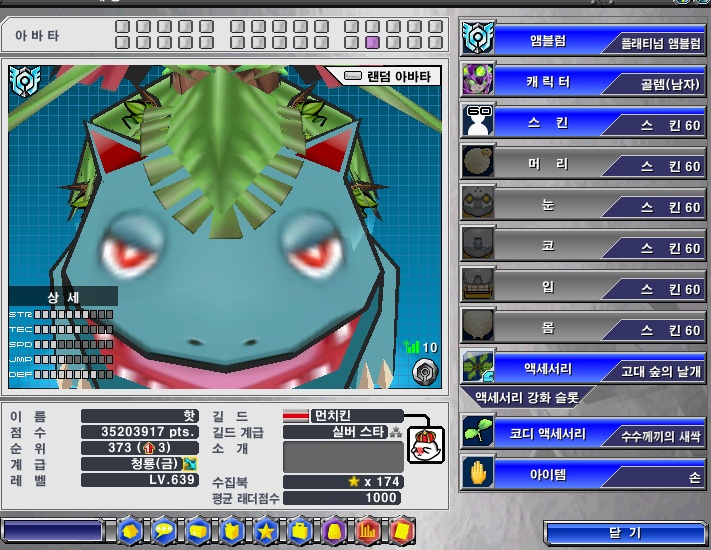This screenshot has height=550, width=711.
Task: Click the 액세서리 leaf wings icon
Action: (x=477, y=366)
